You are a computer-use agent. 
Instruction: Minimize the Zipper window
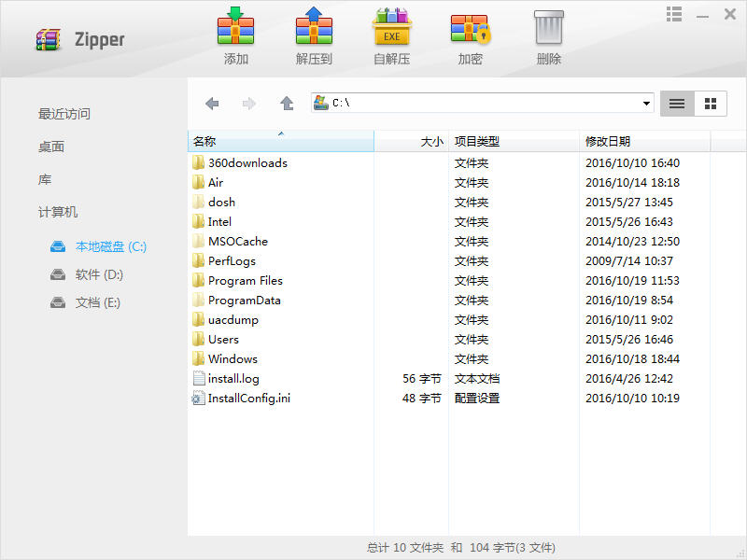[702, 16]
